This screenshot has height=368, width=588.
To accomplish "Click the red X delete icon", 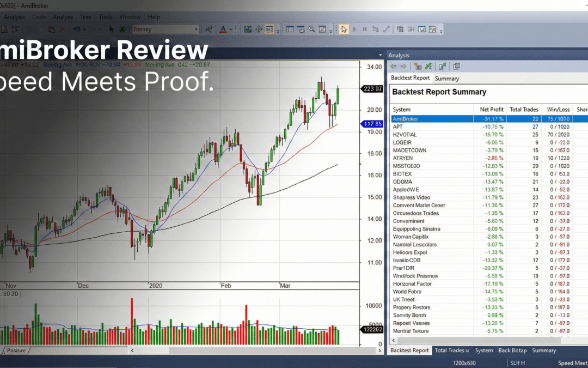I will [63, 29].
